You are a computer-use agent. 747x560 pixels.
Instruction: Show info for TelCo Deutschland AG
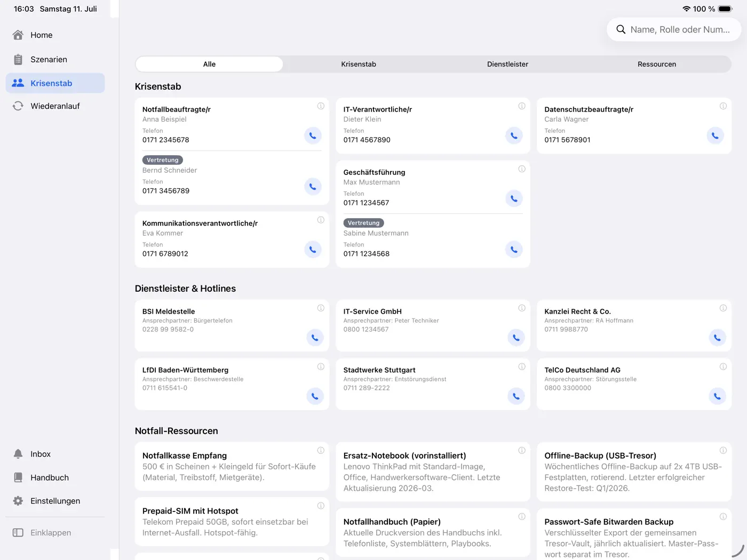point(723,366)
